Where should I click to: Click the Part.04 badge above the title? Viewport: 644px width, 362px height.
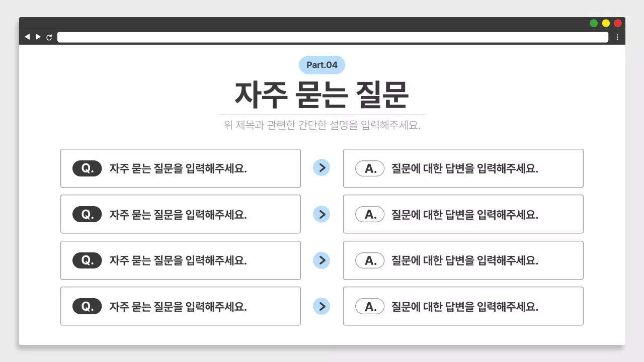click(321, 64)
